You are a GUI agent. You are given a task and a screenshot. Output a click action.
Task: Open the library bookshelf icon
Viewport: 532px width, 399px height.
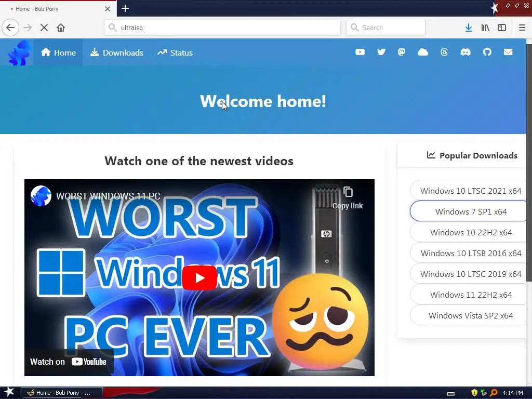pyautogui.click(x=485, y=28)
